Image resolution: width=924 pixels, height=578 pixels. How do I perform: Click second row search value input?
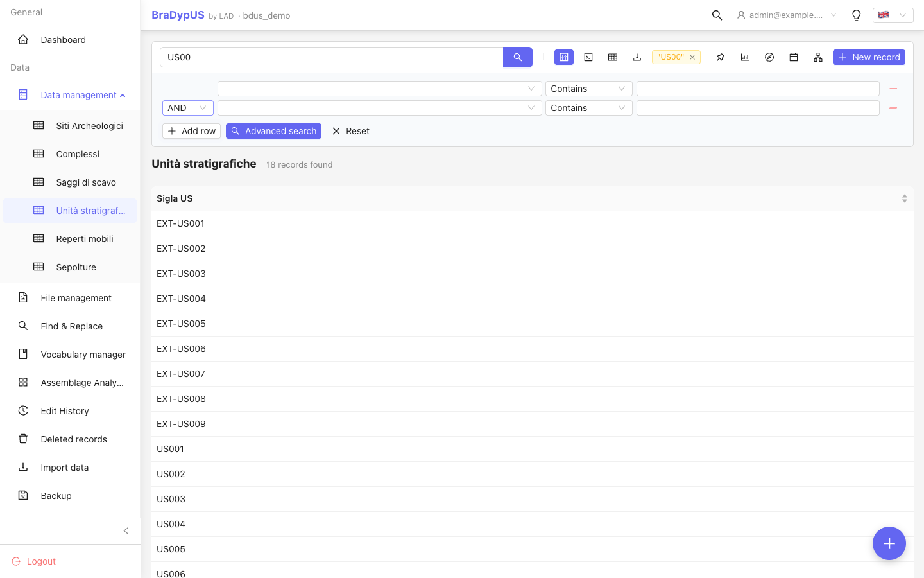tap(758, 108)
